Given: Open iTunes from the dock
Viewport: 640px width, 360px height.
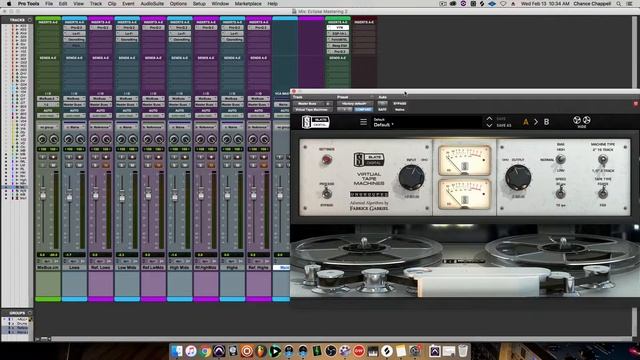Looking at the screenshot, I should click(x=191, y=351).
